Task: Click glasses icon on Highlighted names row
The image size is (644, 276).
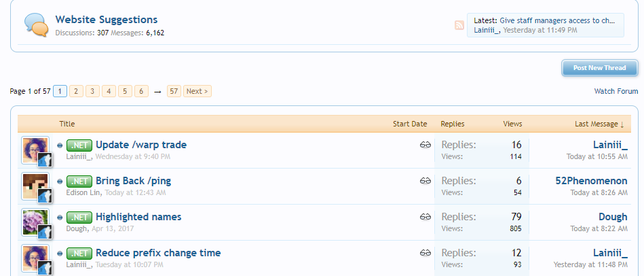Action: [425, 217]
